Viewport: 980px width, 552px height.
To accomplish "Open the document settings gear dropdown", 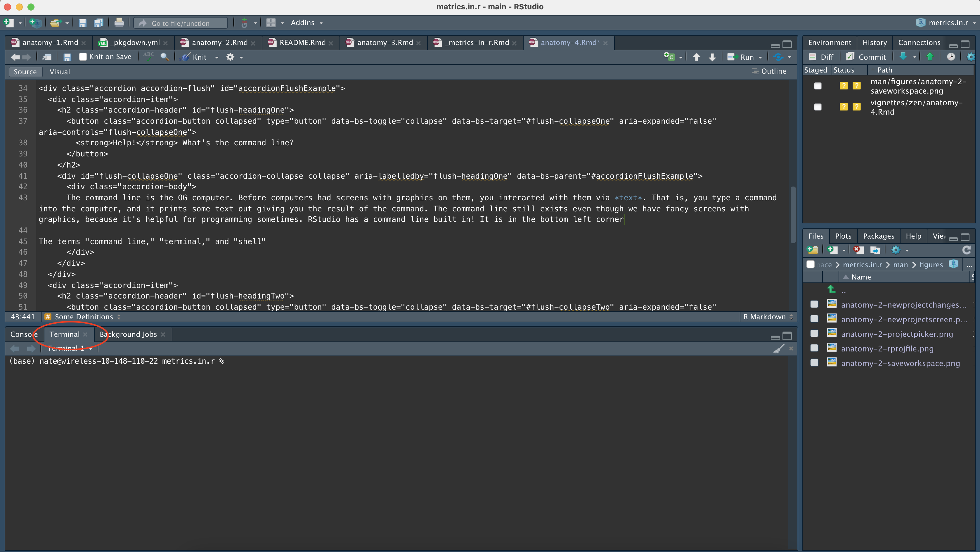I will tap(234, 57).
